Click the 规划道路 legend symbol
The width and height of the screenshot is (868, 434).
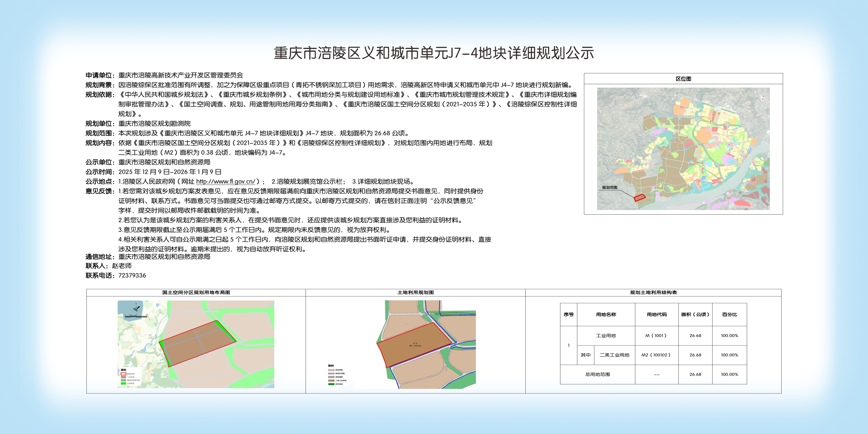tap(331, 377)
